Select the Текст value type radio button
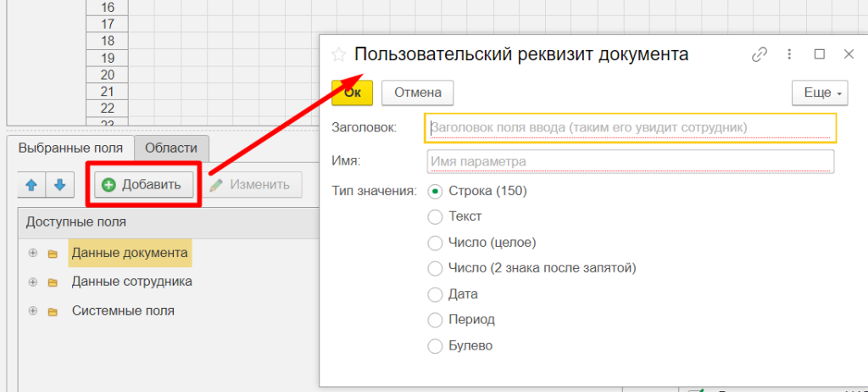 coord(435,217)
